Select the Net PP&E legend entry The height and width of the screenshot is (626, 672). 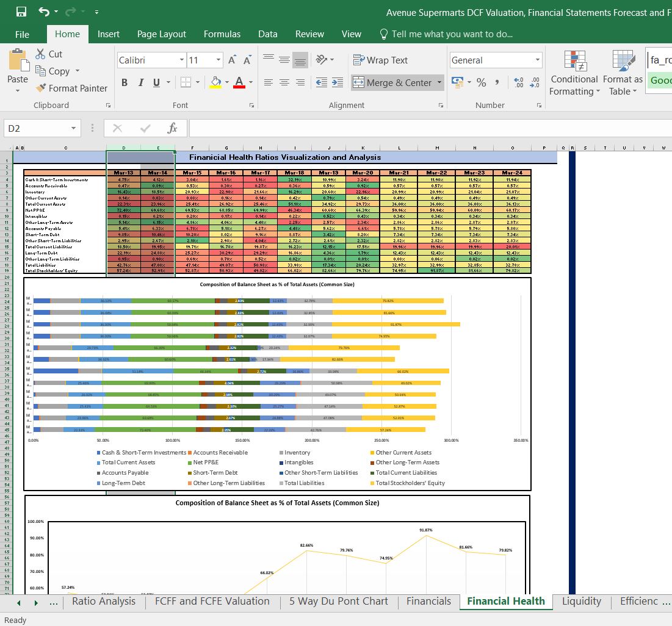coord(203,462)
